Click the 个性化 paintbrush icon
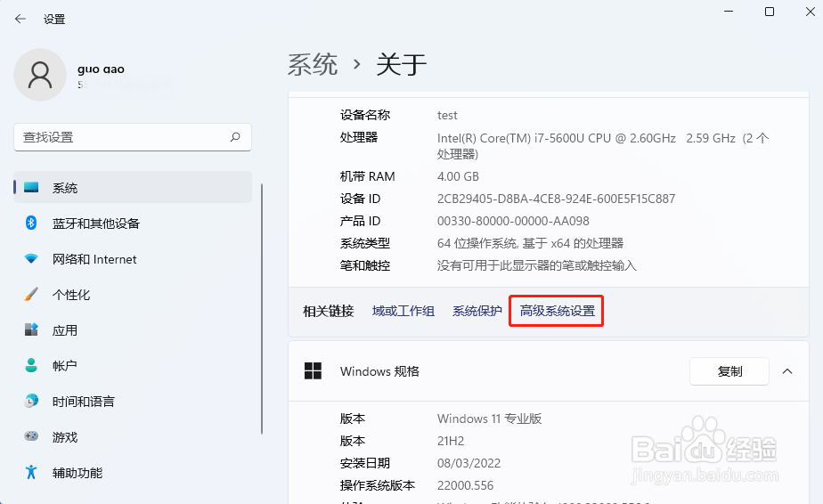 point(31,294)
